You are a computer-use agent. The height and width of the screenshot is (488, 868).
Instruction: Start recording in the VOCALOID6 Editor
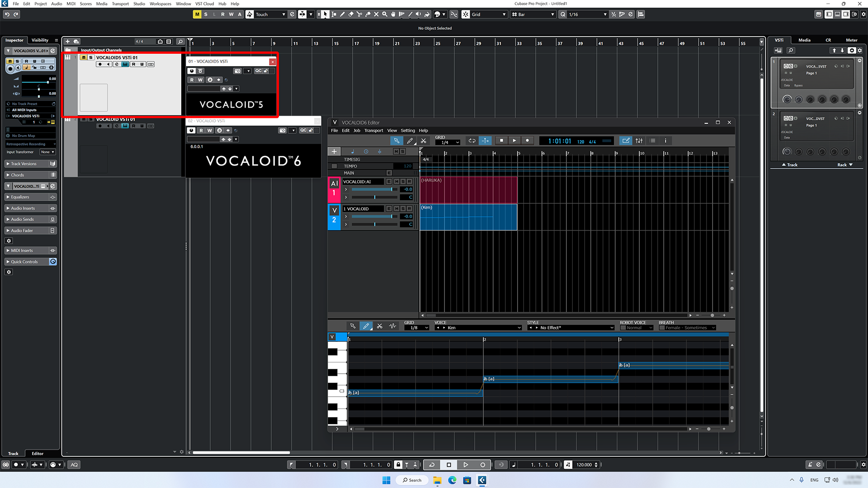coord(527,141)
